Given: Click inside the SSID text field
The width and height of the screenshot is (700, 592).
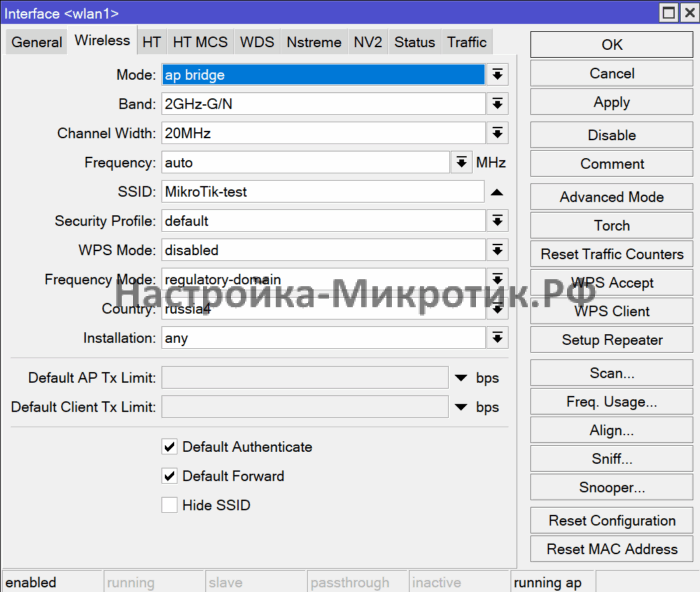Looking at the screenshot, I should pyautogui.click(x=322, y=191).
